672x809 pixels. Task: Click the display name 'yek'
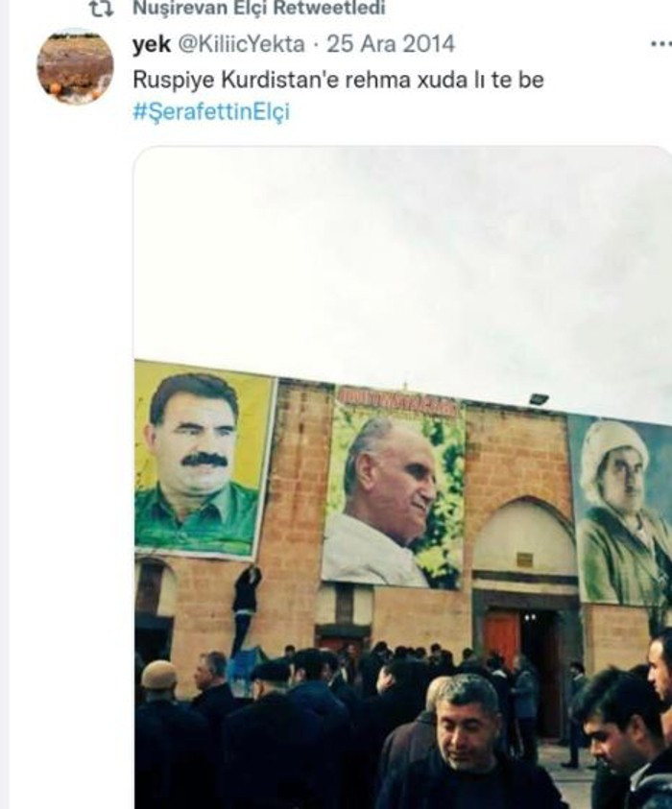(152, 44)
